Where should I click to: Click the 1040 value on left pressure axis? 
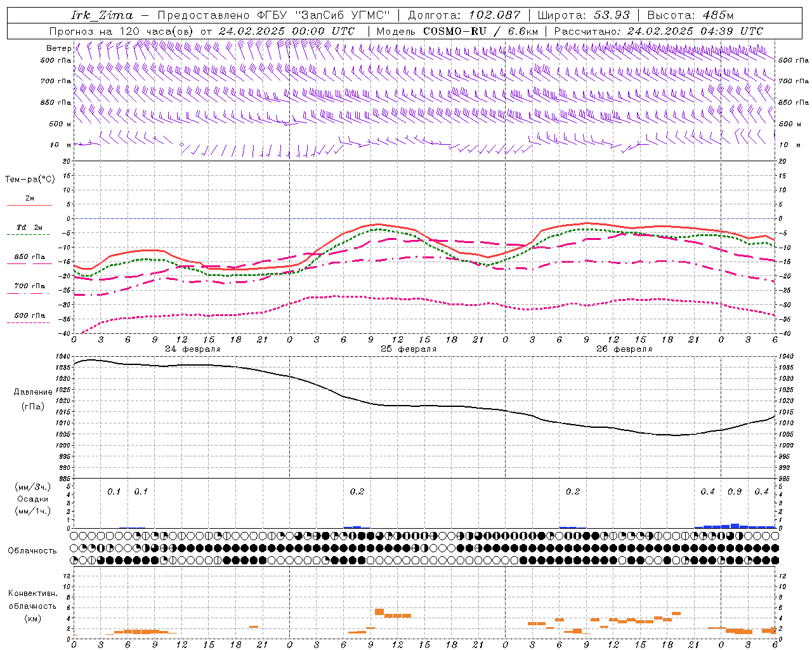click(x=64, y=357)
